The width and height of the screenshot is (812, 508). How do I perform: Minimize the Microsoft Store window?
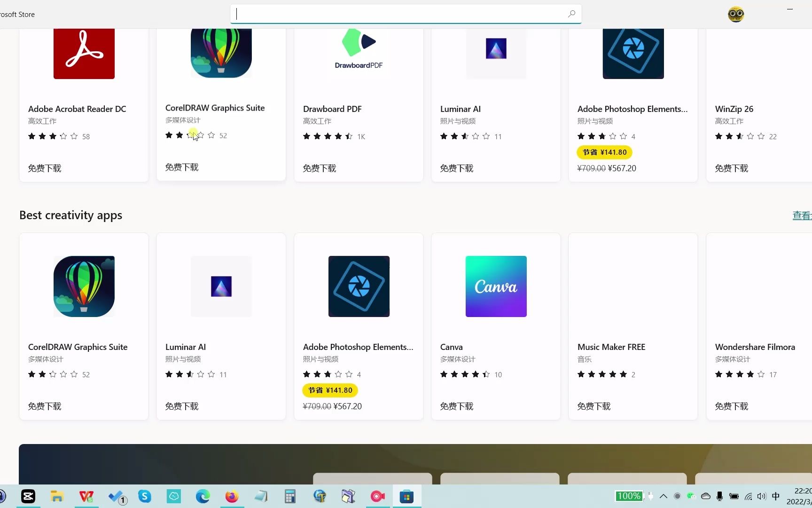[790, 9]
